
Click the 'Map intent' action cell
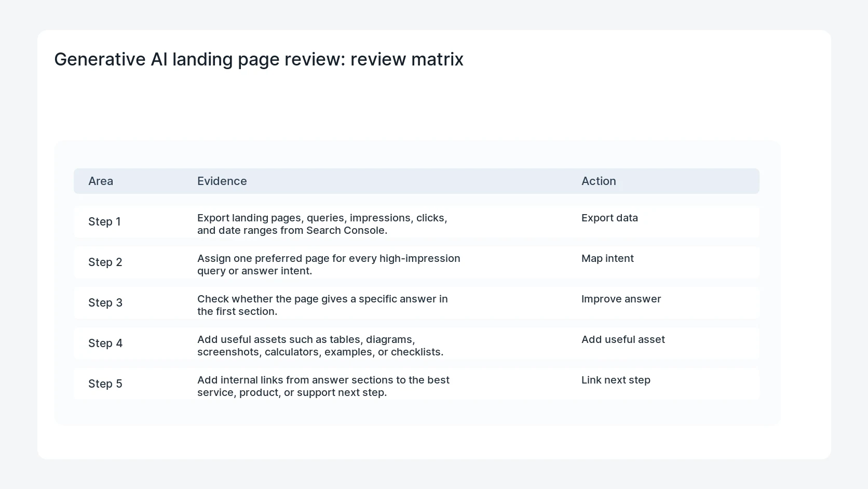[607, 258]
